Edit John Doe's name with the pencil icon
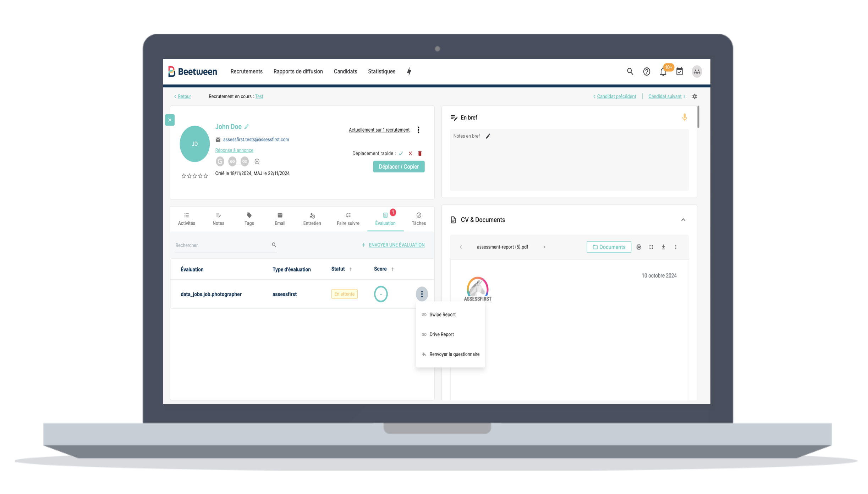Viewport: 868px width, 494px height. (x=247, y=127)
